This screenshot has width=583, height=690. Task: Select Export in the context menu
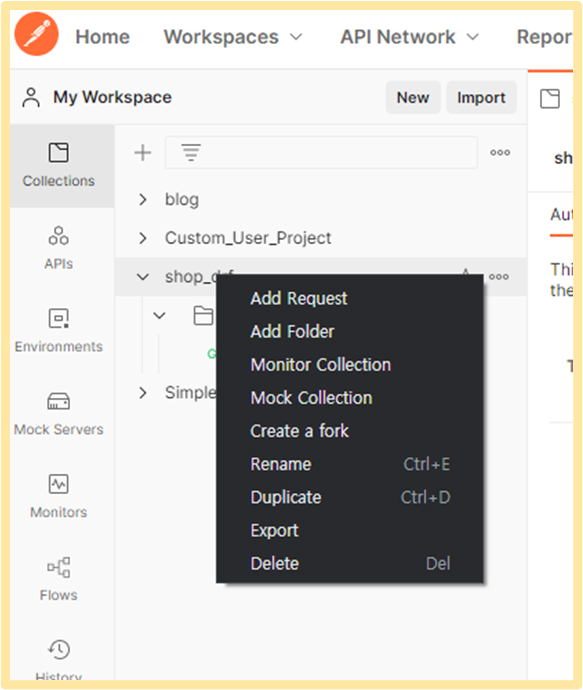tap(350, 530)
